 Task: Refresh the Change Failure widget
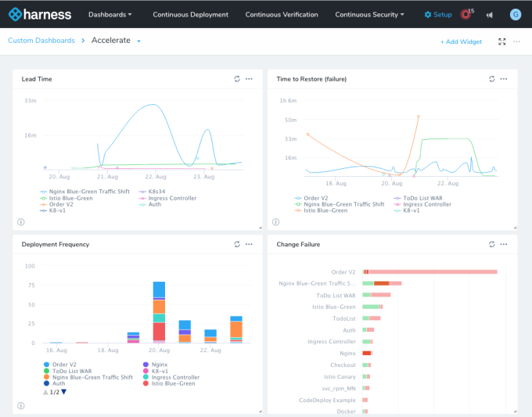(x=492, y=244)
